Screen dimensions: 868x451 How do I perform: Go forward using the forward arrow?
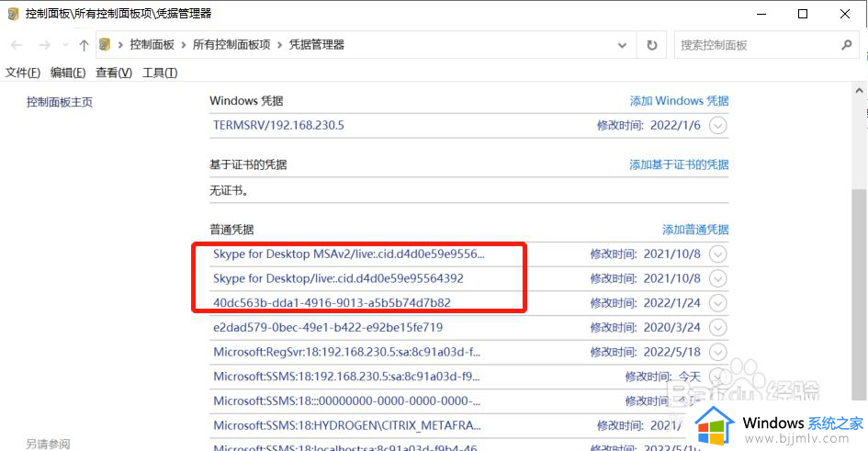pos(44,45)
